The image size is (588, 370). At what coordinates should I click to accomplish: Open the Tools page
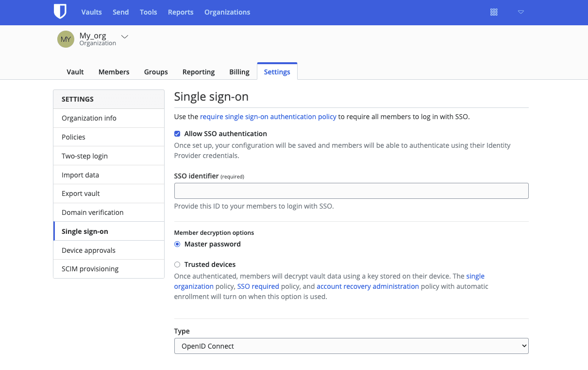pyautogui.click(x=148, y=12)
